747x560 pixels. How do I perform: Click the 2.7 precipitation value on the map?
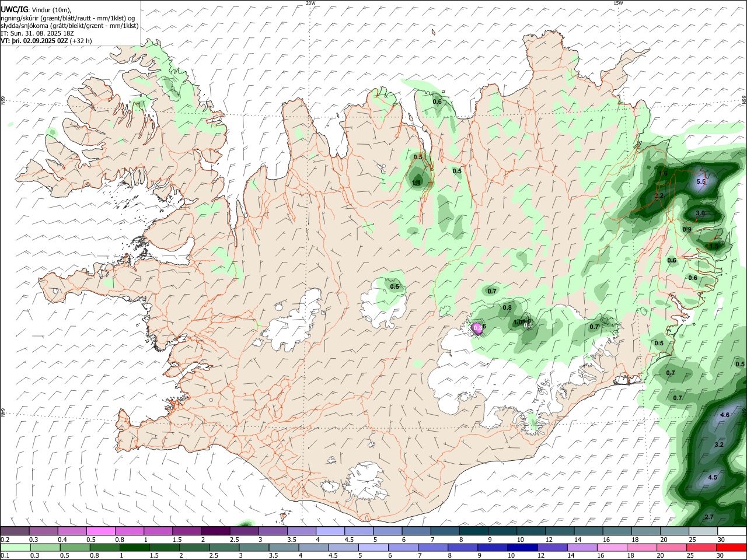click(x=709, y=517)
